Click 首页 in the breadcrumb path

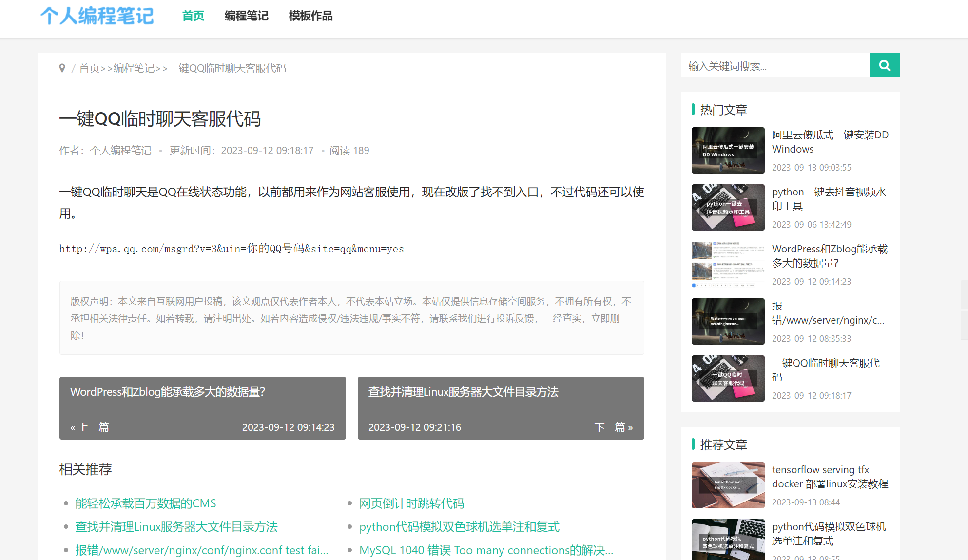click(90, 68)
